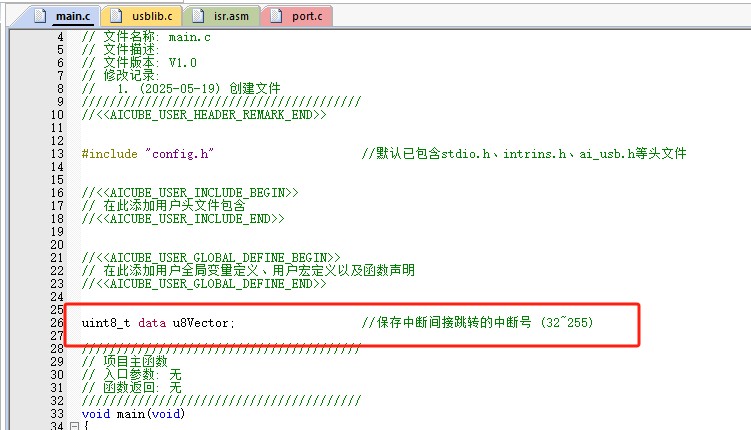Click line number 26 in the gutter

[56, 323]
